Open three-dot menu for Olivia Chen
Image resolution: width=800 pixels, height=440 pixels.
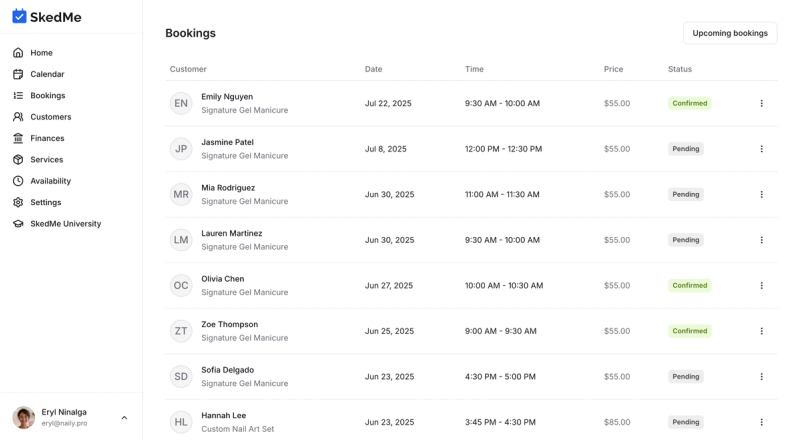point(761,285)
